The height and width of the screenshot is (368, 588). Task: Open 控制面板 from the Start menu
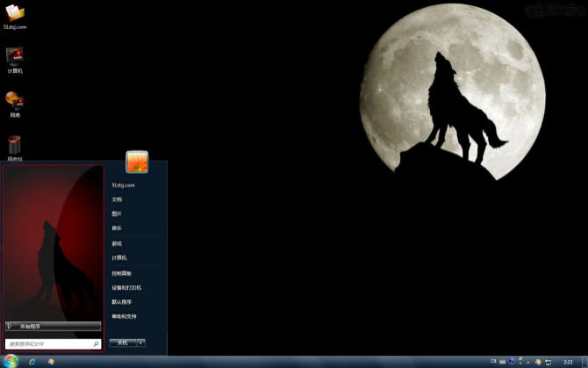[121, 273]
